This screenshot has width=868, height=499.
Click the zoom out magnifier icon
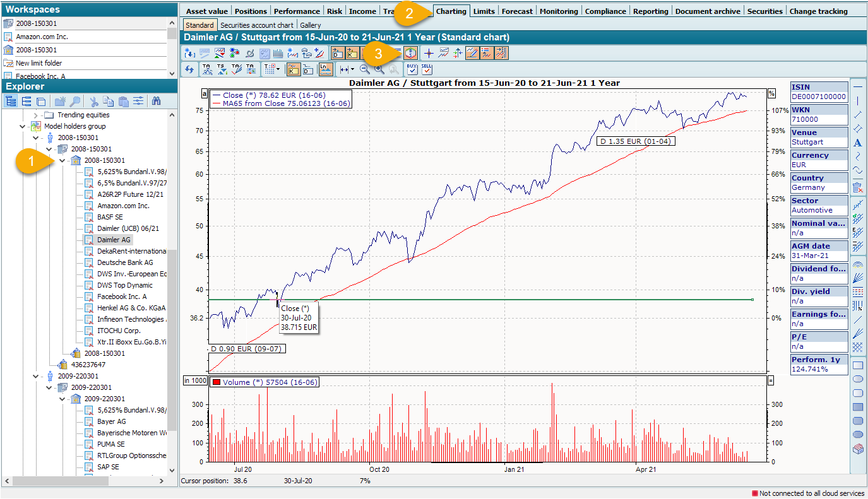click(364, 69)
